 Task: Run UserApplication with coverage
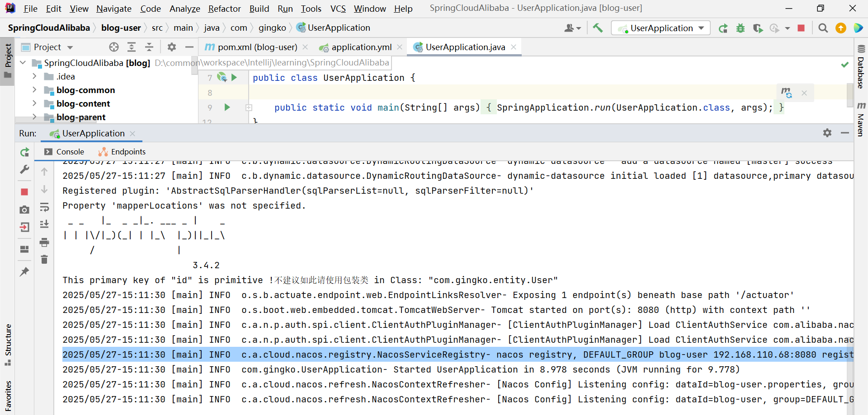tap(758, 28)
